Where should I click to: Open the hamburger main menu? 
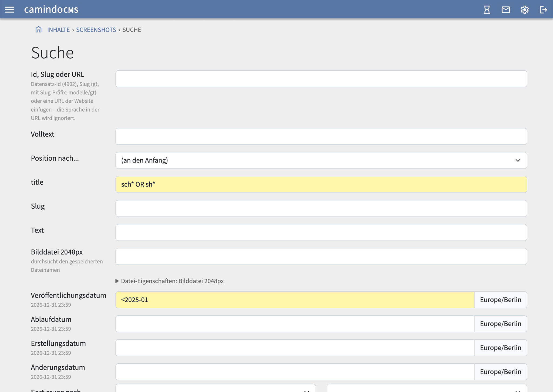point(9,10)
